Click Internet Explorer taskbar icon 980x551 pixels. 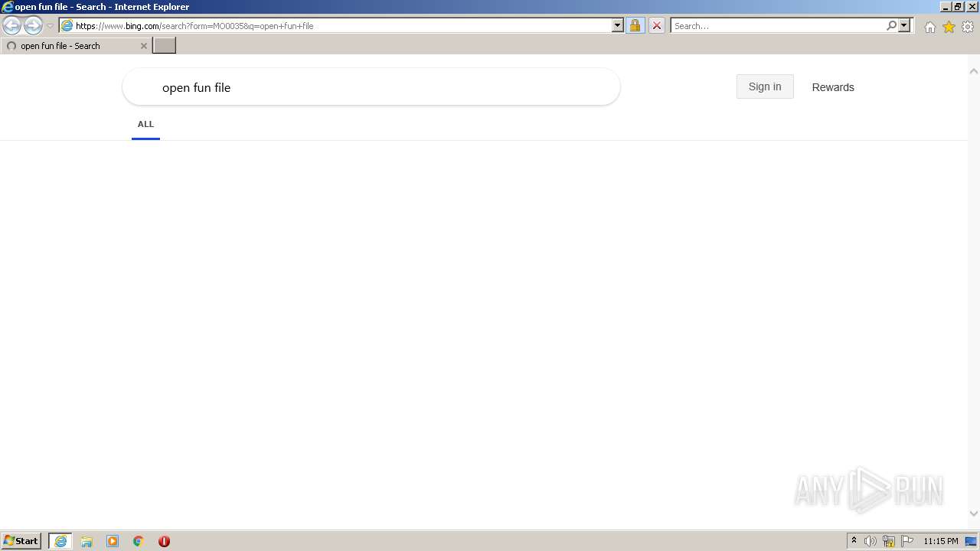(x=60, y=541)
